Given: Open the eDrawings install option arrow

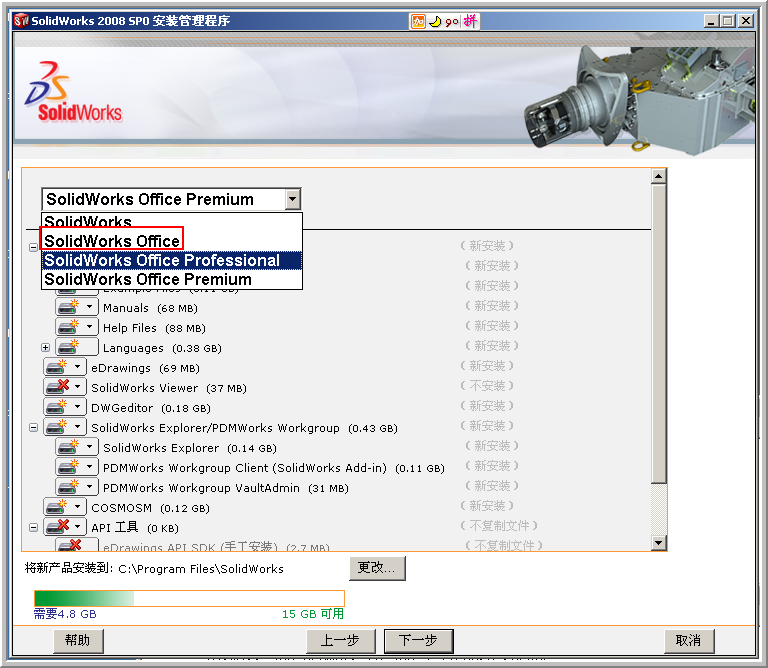Looking at the screenshot, I should coord(77,367).
